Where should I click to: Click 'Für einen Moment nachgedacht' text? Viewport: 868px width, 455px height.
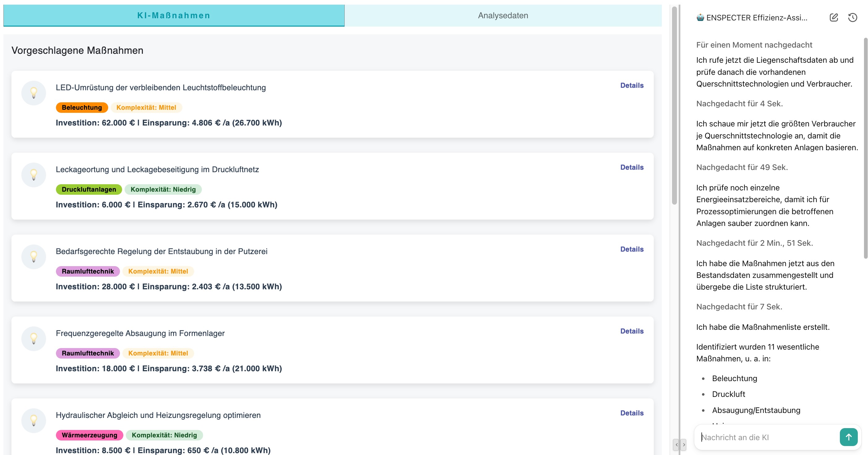[x=754, y=45]
